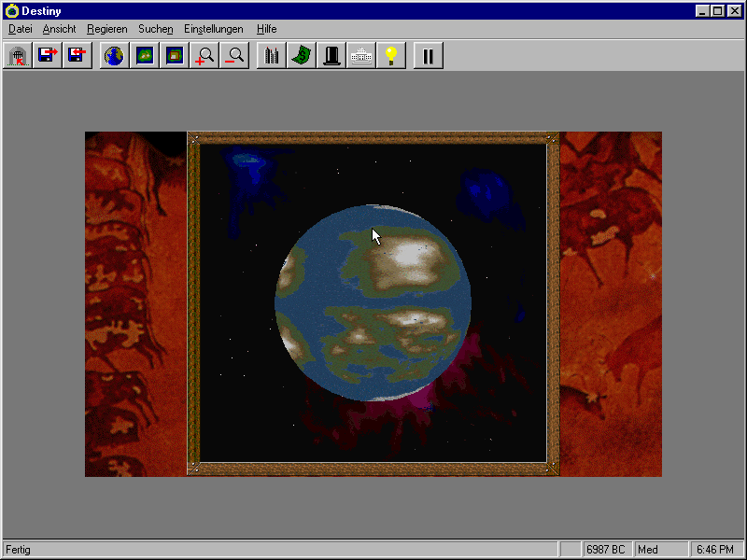Click the black top hat icon
Image resolution: width=747 pixels, height=560 pixels.
click(331, 56)
